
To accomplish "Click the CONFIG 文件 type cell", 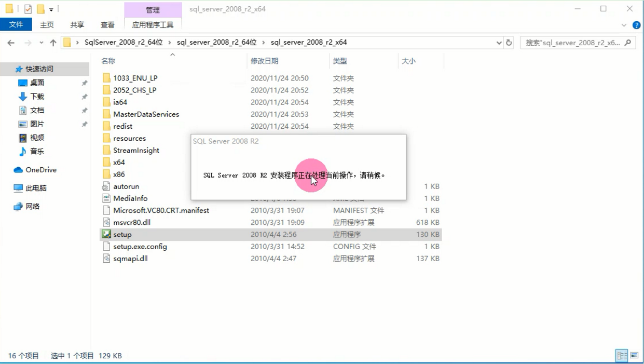I will point(354,246).
